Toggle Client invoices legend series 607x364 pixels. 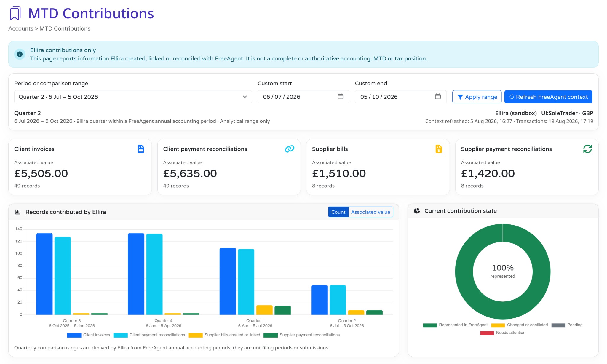(x=89, y=335)
